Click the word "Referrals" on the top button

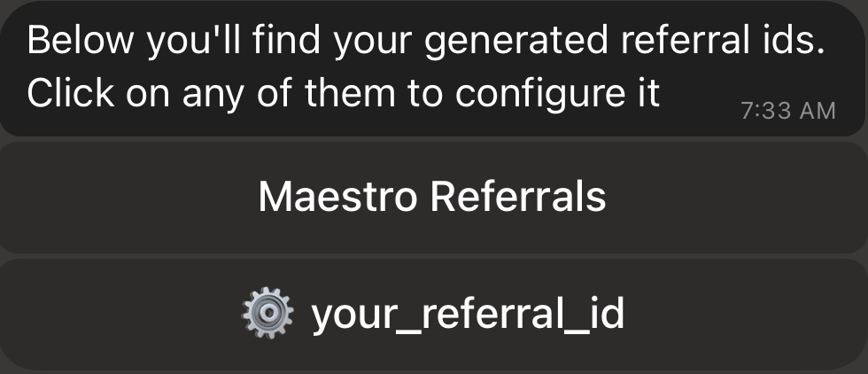pos(518,197)
